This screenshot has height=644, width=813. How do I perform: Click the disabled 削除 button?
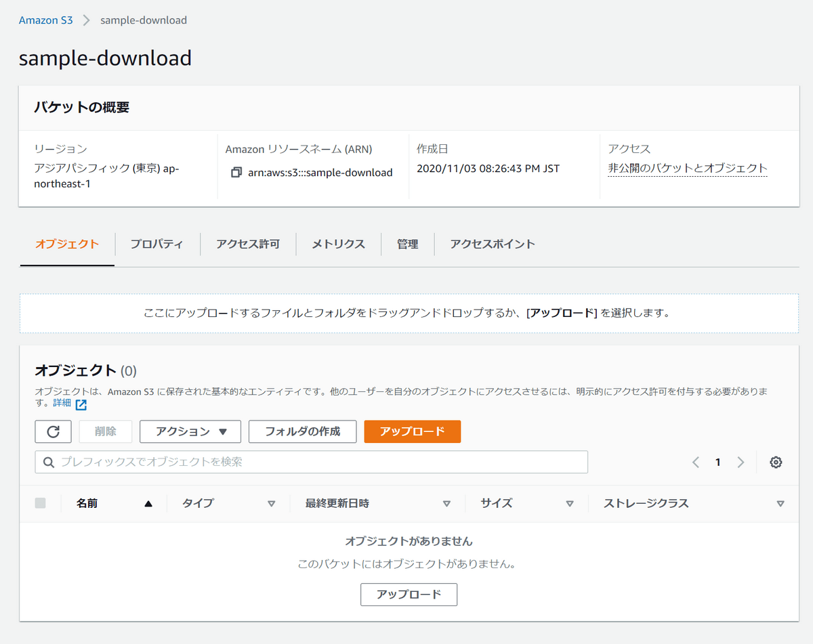(x=106, y=431)
